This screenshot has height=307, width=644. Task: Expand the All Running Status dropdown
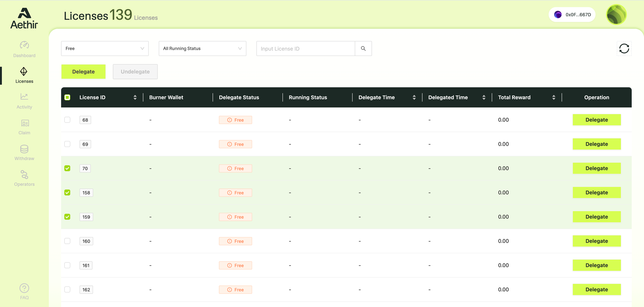tap(202, 49)
